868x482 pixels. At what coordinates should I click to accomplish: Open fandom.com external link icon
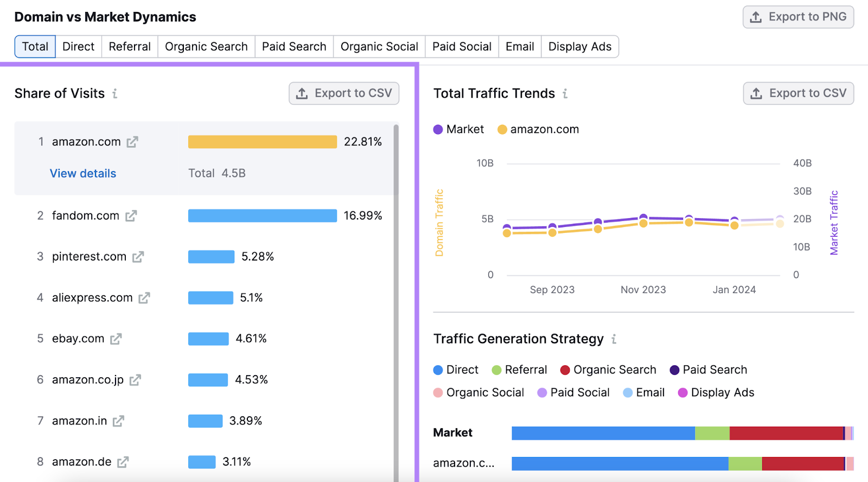tap(131, 216)
